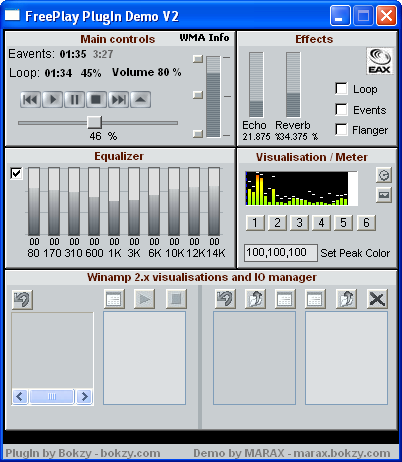Turn on the Flanger checkbox
This screenshot has height=462, width=402.
point(341,130)
